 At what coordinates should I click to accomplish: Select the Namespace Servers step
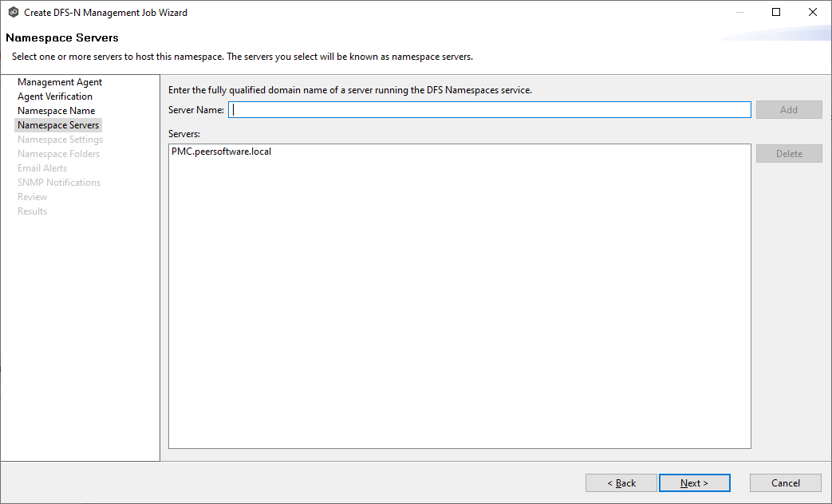click(x=58, y=125)
